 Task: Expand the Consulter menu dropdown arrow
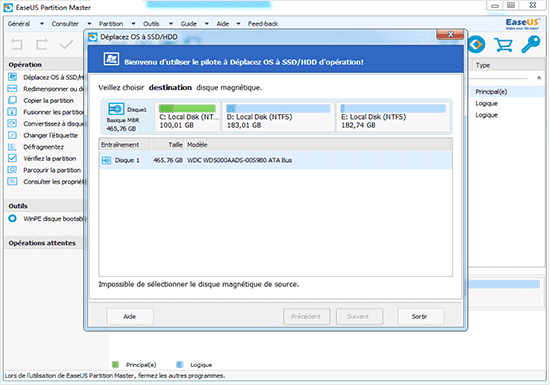point(89,24)
